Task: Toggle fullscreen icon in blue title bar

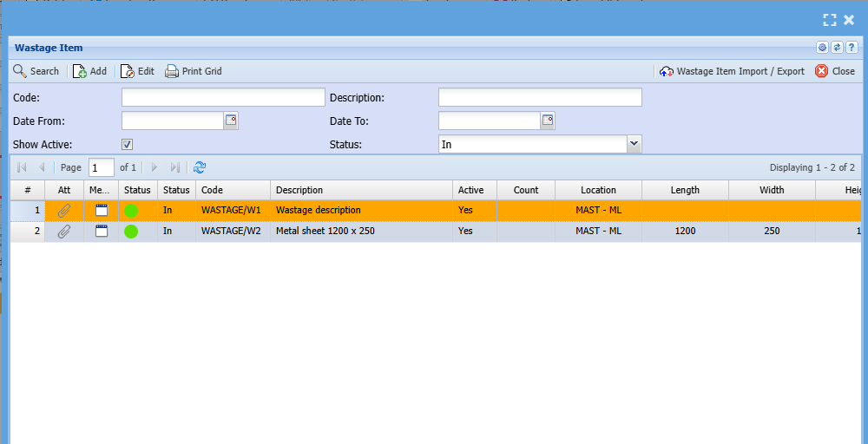Action: (829, 21)
